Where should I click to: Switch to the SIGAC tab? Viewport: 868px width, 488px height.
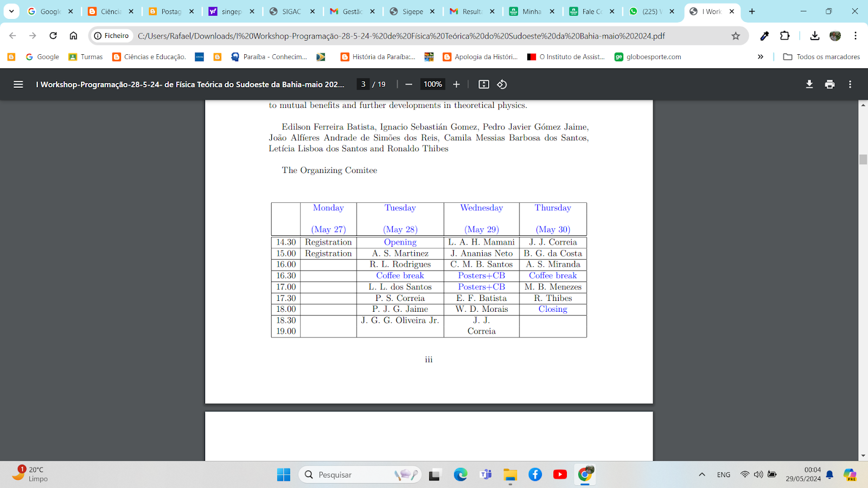coord(292,11)
